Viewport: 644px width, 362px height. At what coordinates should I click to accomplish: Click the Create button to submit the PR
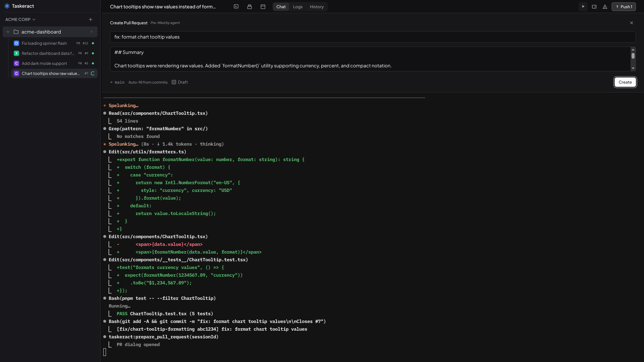625,82
